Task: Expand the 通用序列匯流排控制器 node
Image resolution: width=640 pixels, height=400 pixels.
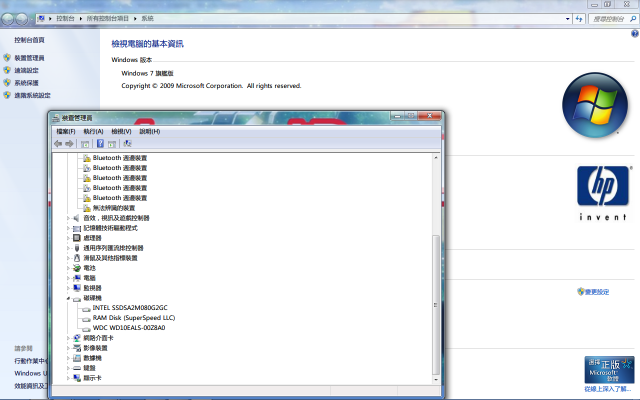Action: pyautogui.click(x=68, y=248)
